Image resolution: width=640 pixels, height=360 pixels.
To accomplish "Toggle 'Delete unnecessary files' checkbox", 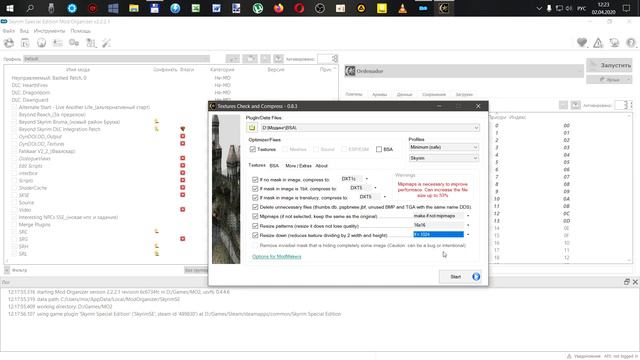I will pyautogui.click(x=255, y=207).
